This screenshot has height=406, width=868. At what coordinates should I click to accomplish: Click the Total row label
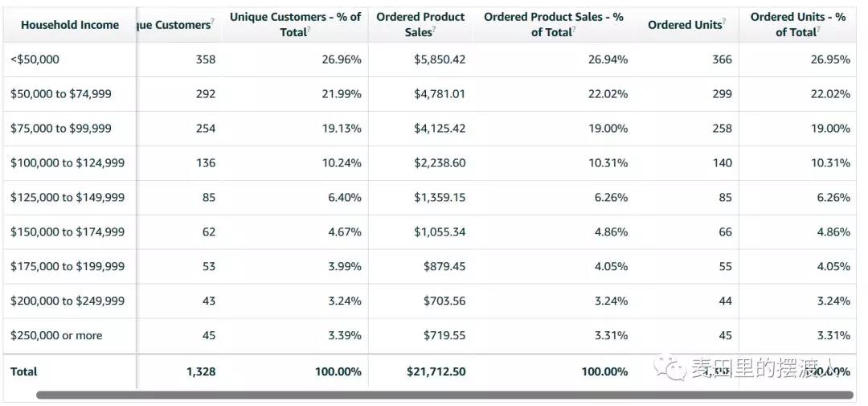click(x=24, y=371)
